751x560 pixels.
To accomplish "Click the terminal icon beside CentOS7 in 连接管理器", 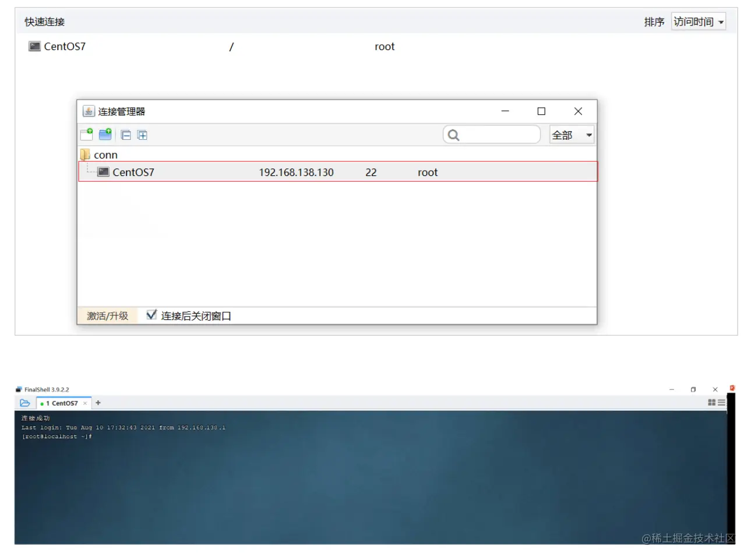I will click(103, 172).
